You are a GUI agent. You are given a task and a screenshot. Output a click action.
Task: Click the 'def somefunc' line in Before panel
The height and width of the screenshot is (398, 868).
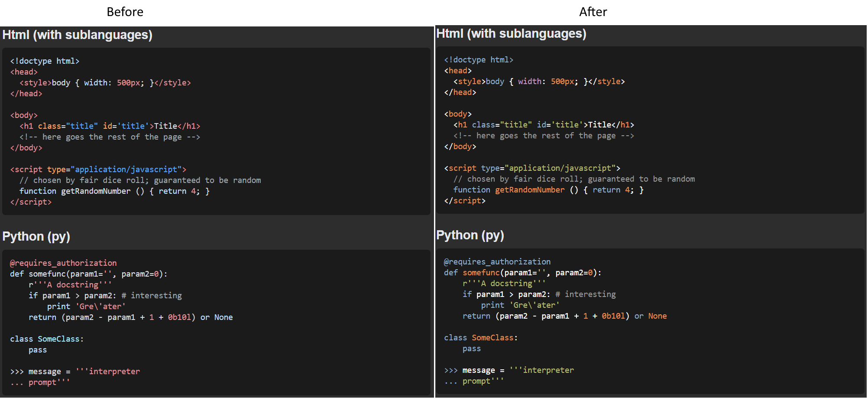(89, 274)
